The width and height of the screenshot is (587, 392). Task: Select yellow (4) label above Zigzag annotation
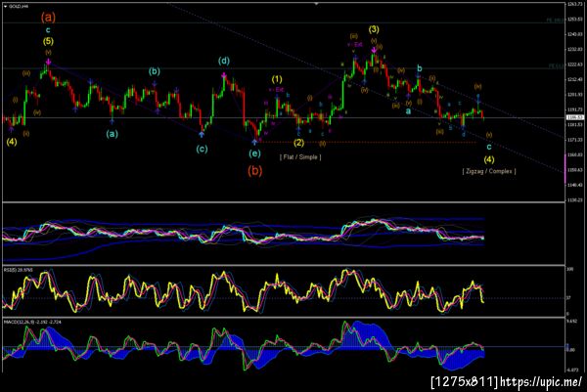(489, 159)
